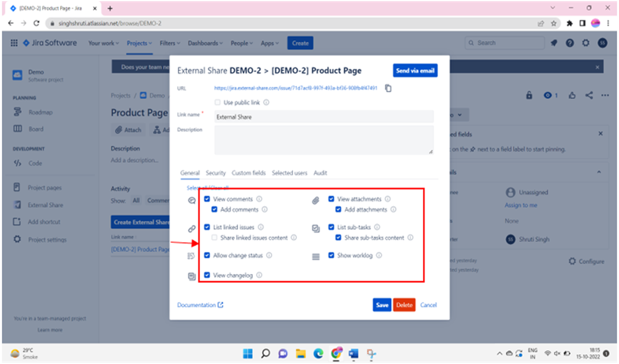Click the info icon beside Show worklog
The width and height of the screenshot is (619, 364).
click(379, 256)
